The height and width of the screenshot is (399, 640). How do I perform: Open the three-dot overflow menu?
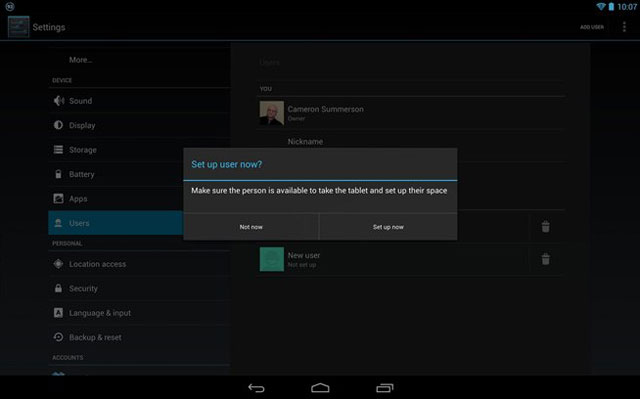[x=624, y=27]
